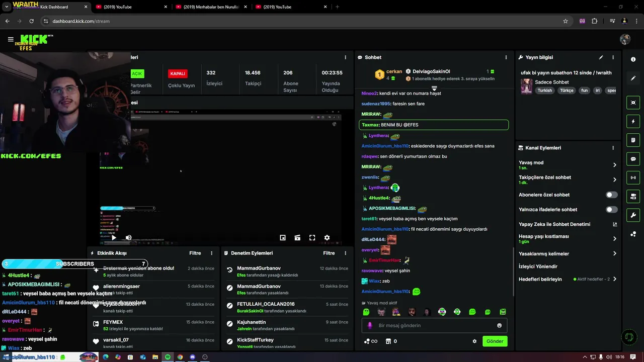Edit stream info with the pencil icon

coord(601,57)
